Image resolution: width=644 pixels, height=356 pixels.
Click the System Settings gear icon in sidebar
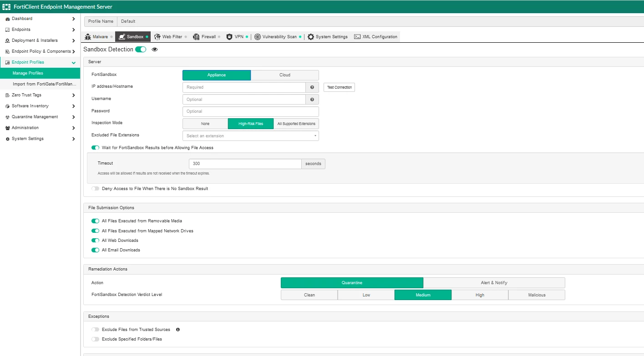(7, 139)
